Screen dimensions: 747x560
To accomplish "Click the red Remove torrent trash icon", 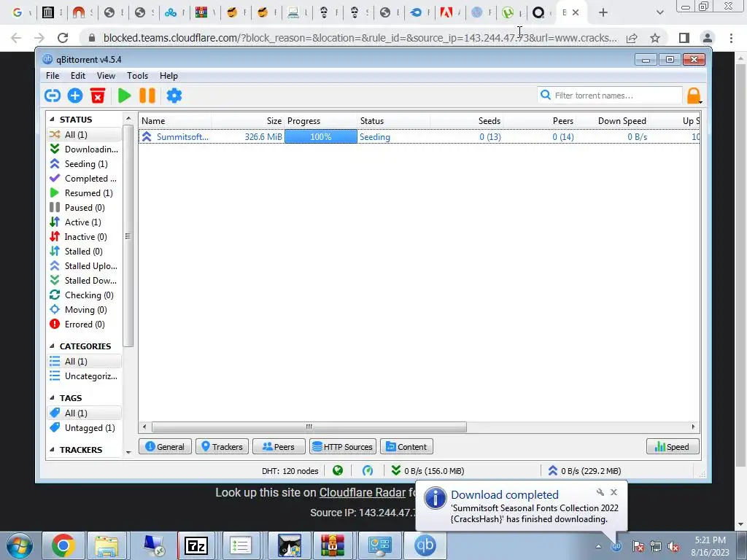I will tap(98, 96).
